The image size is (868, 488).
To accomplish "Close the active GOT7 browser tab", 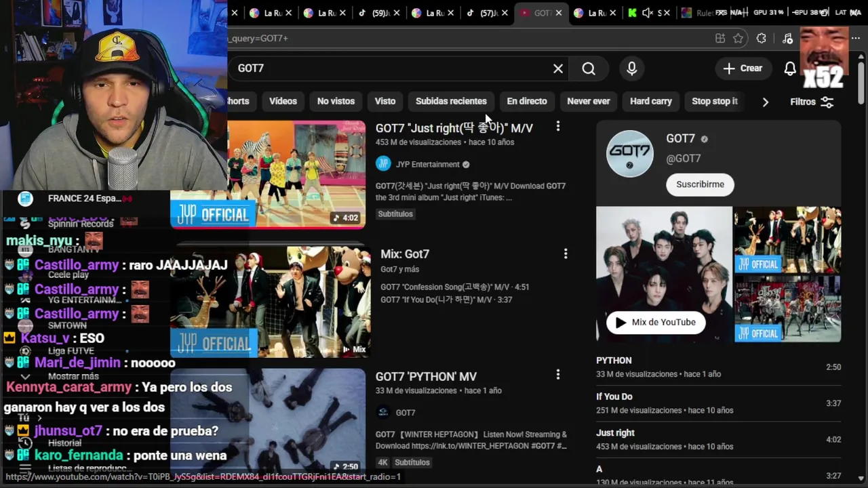I will (558, 13).
